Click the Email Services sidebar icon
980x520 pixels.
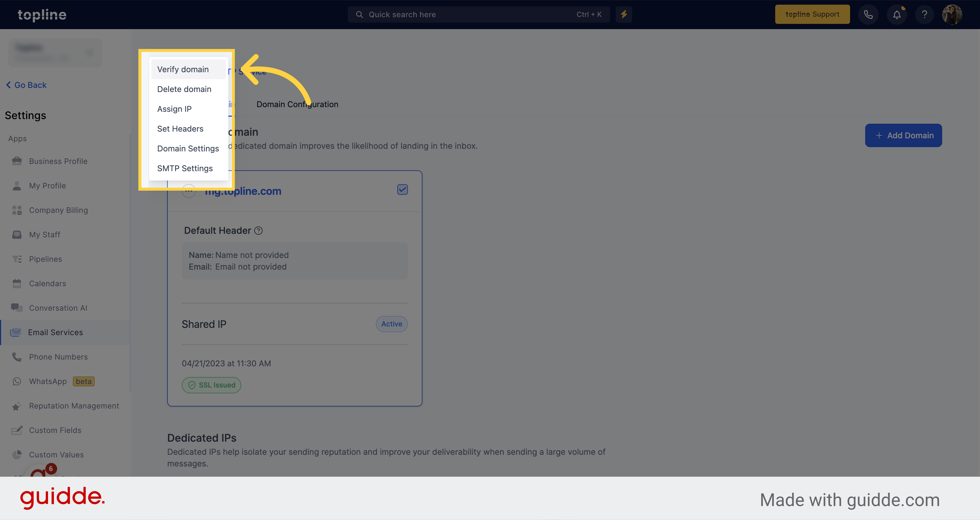point(15,332)
